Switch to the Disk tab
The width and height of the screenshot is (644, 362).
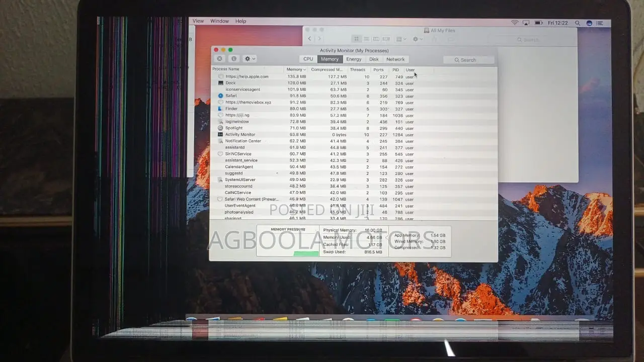(x=374, y=59)
